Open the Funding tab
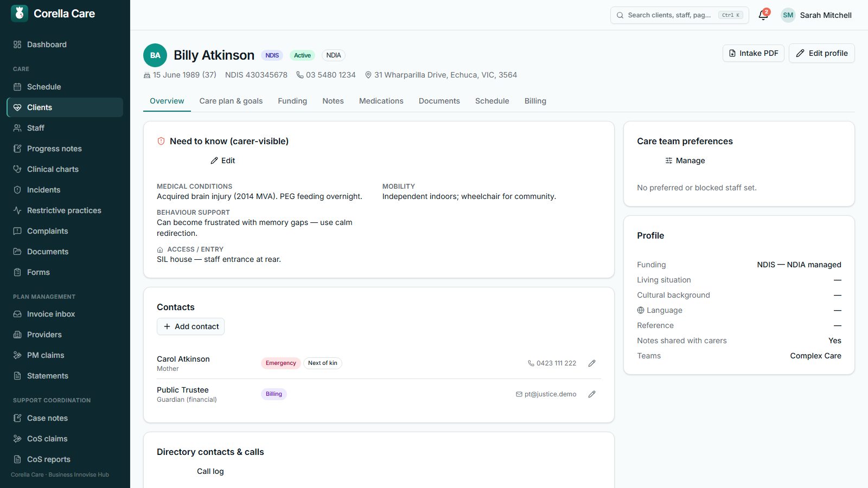 click(292, 101)
